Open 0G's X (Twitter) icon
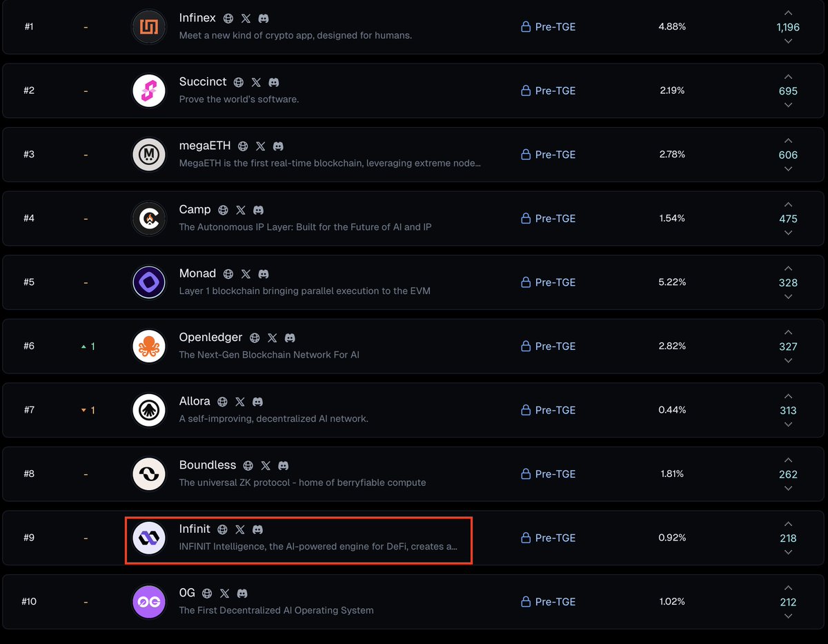 coord(225,594)
